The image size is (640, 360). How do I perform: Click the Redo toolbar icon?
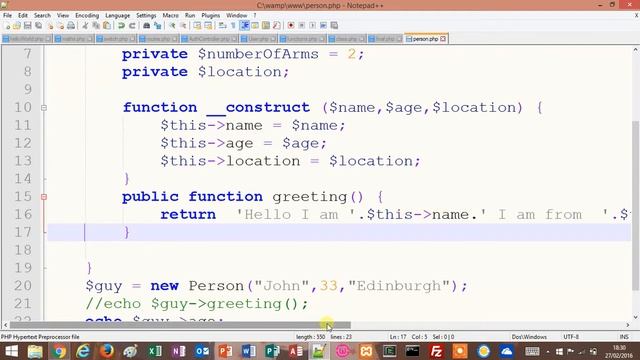pos(132,25)
